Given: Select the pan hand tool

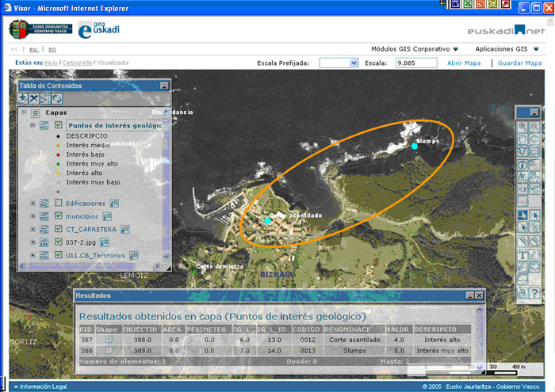Looking at the screenshot, I should click(522, 139).
